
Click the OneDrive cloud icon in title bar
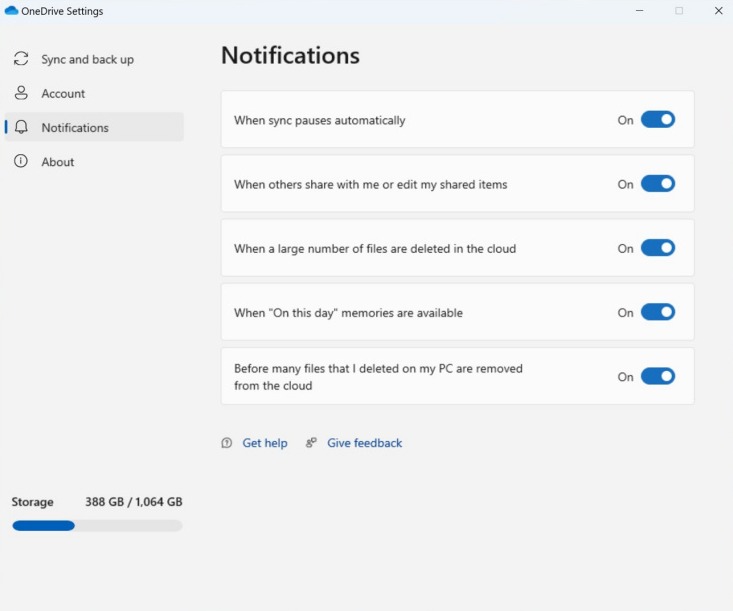click(11, 10)
